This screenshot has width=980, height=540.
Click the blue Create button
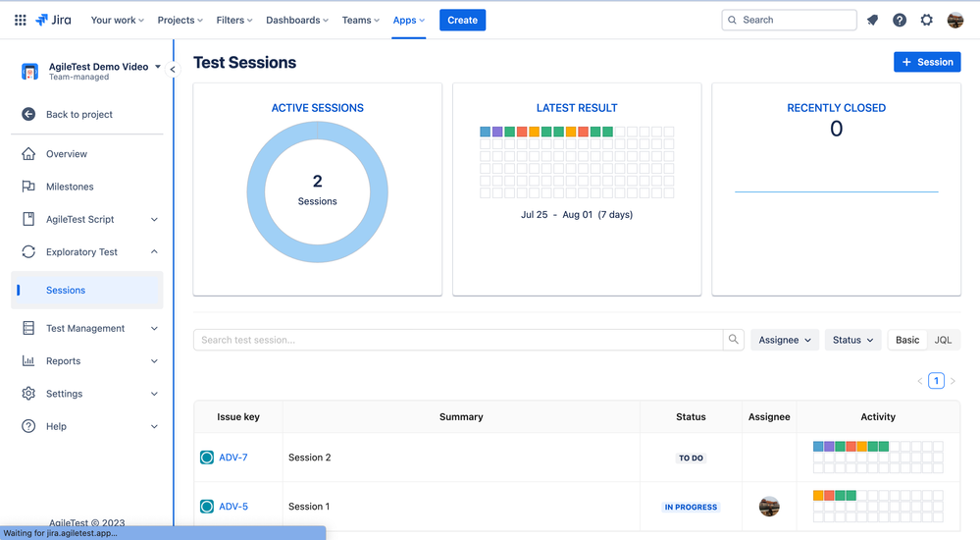462,20
